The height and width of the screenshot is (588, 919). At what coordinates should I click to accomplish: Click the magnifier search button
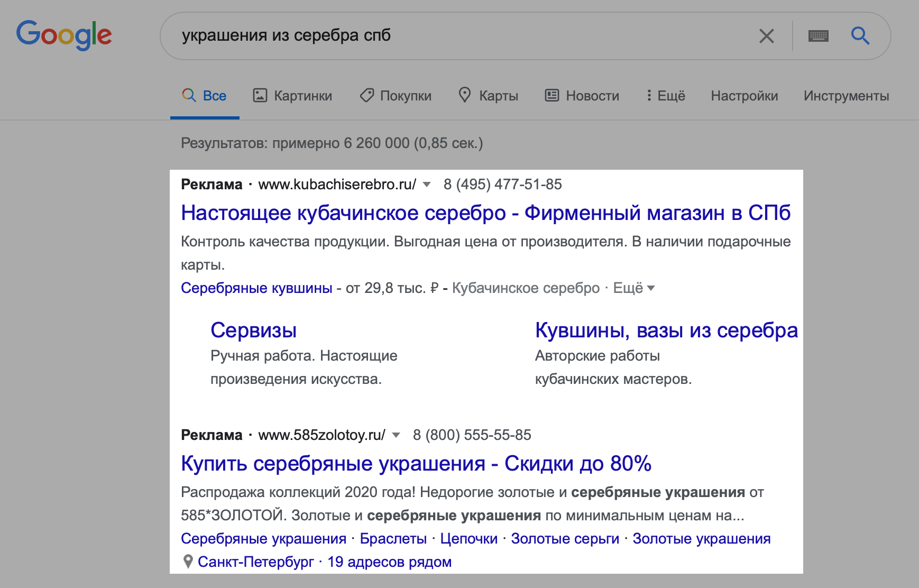point(860,36)
